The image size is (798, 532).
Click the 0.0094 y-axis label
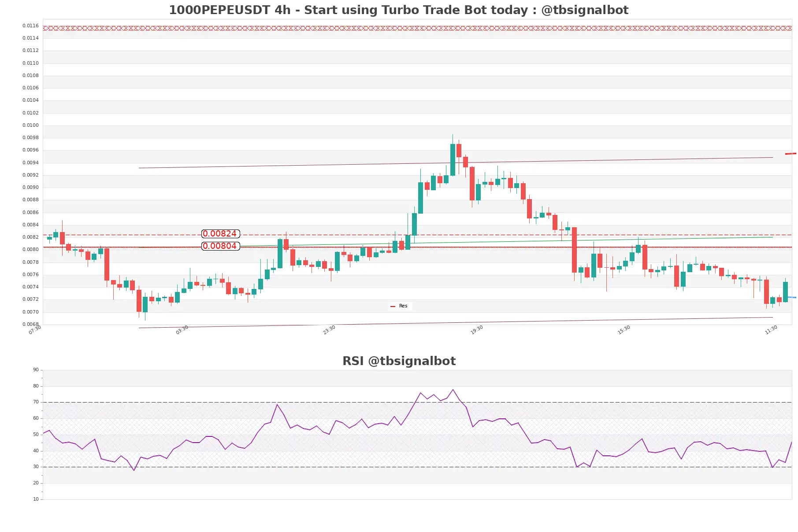(x=30, y=163)
